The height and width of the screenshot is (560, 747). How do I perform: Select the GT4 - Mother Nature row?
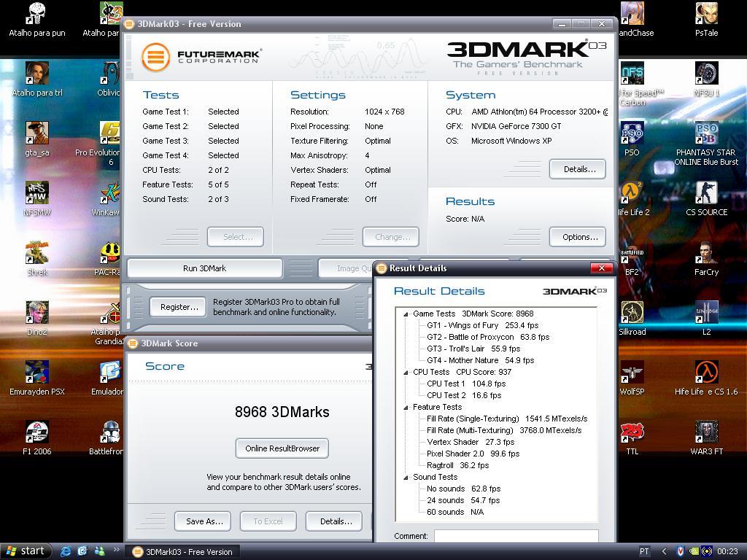(x=480, y=360)
